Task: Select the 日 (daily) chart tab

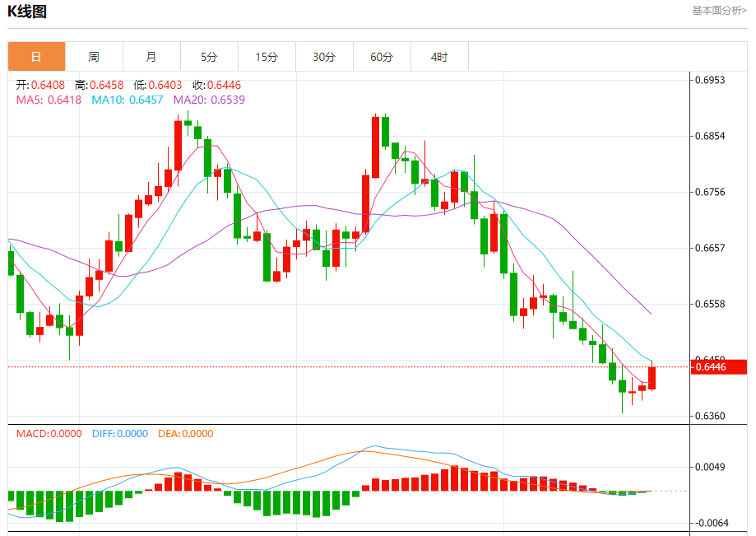Action: pyautogui.click(x=37, y=57)
